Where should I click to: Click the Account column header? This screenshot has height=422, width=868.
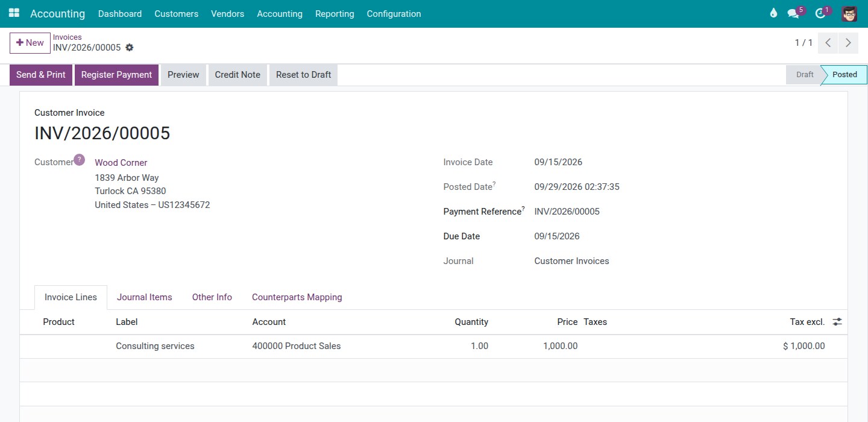click(269, 322)
